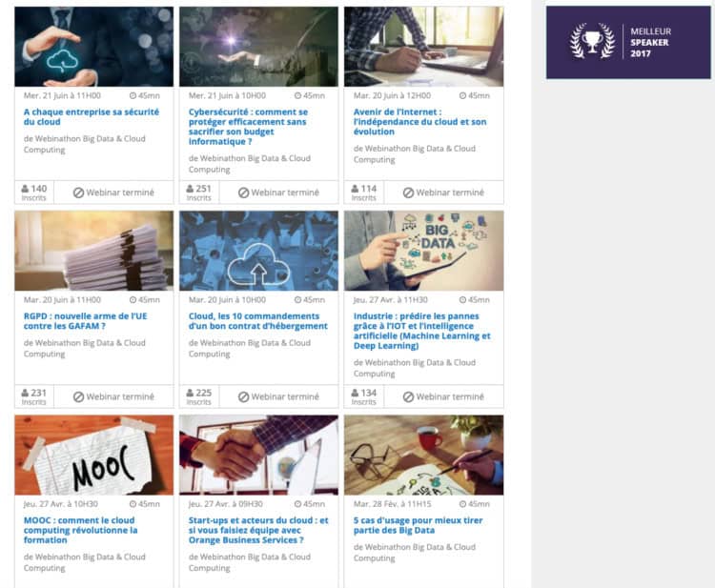This screenshot has width=715, height=588.
Task: Click person icon beside 114 inscrits
Action: [x=355, y=189]
